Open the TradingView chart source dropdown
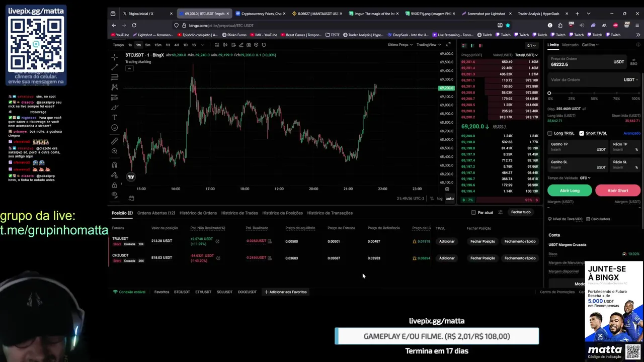The height and width of the screenshot is (362, 644). (x=428, y=45)
